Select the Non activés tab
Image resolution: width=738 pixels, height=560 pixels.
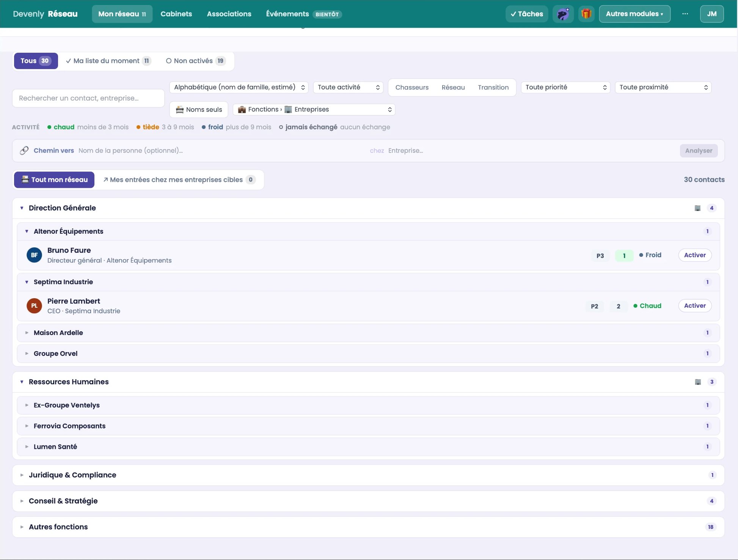[x=196, y=61]
